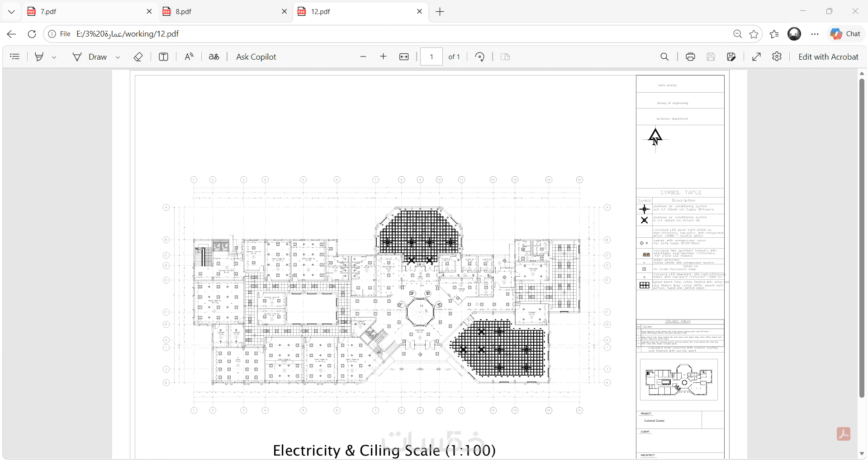The image size is (868, 461).
Task: Click the floating Acrobat icon
Action: 843,434
